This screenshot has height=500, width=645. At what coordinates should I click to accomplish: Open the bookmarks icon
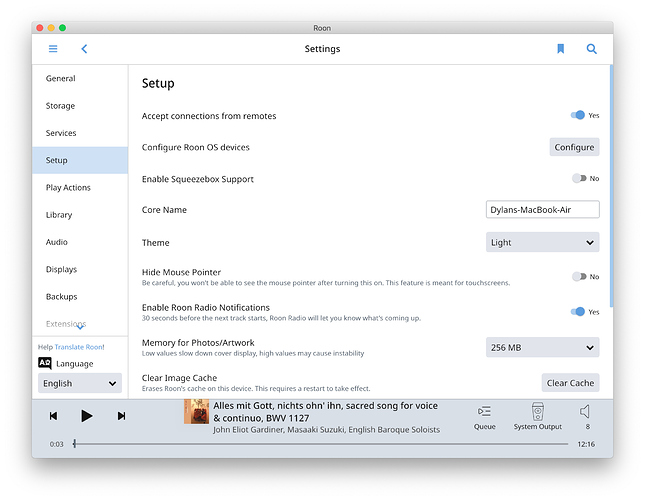click(560, 49)
